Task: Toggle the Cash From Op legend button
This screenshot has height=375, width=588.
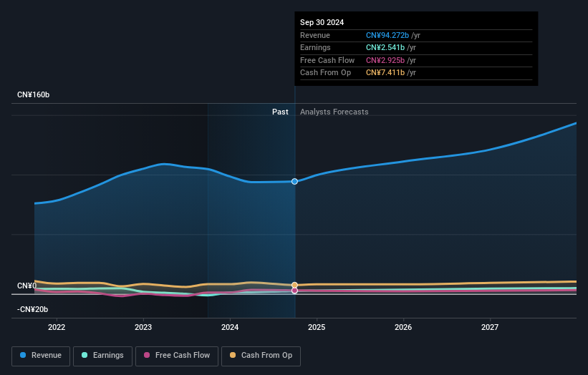Action: click(x=261, y=356)
